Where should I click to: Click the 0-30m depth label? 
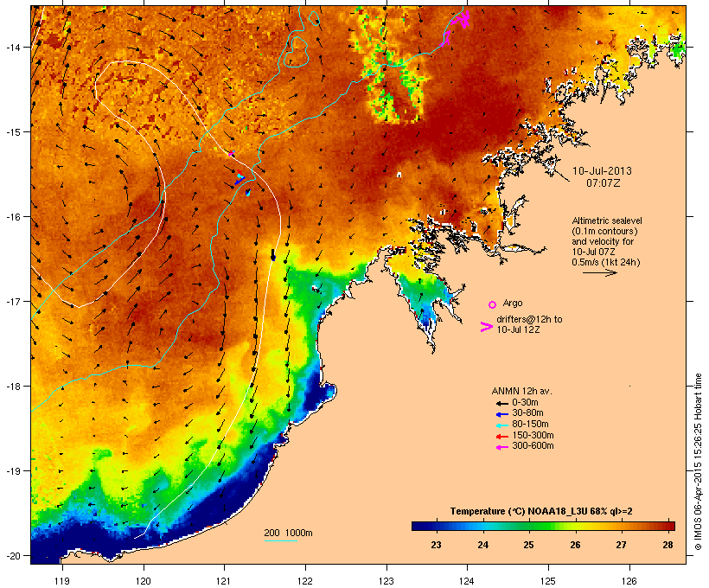point(525,403)
